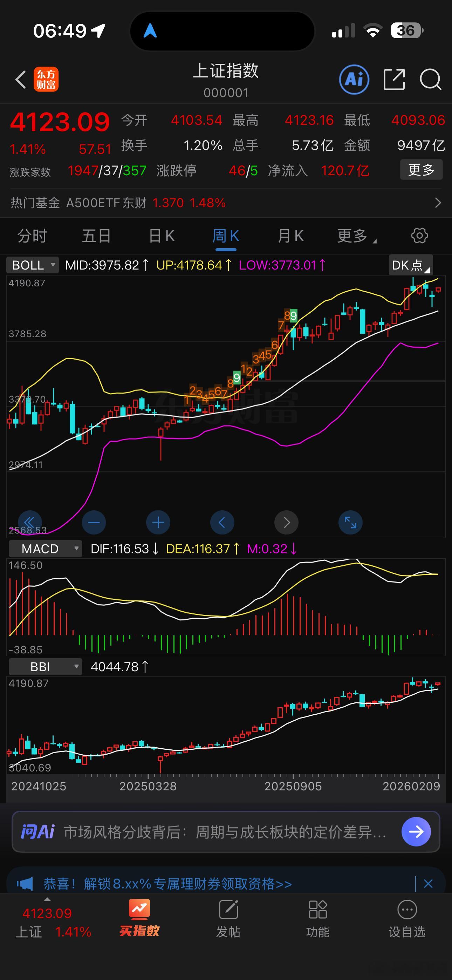
Task: Tap the 20260209 date marker
Action: 411,786
